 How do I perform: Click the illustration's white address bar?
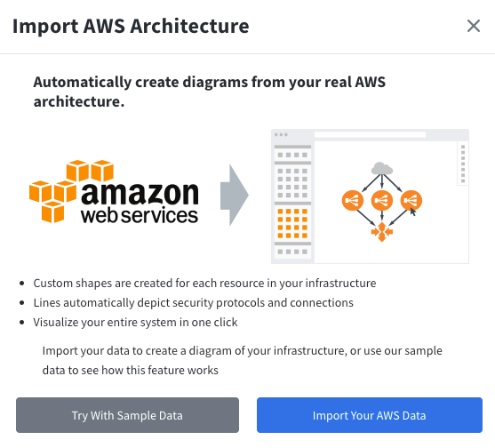(x=370, y=135)
